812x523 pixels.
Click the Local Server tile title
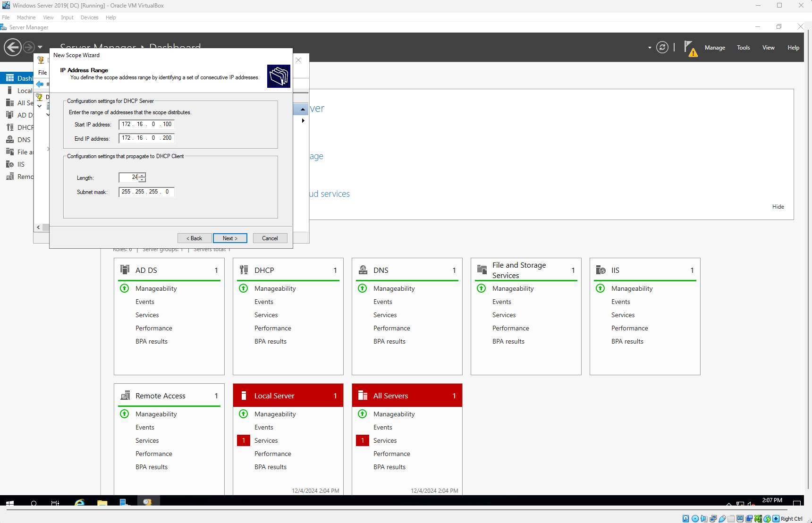pyautogui.click(x=274, y=396)
